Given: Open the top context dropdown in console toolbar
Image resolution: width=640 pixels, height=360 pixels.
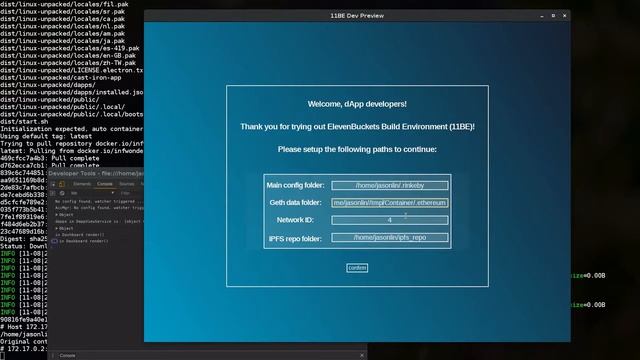Looking at the screenshot, I should (92, 193).
